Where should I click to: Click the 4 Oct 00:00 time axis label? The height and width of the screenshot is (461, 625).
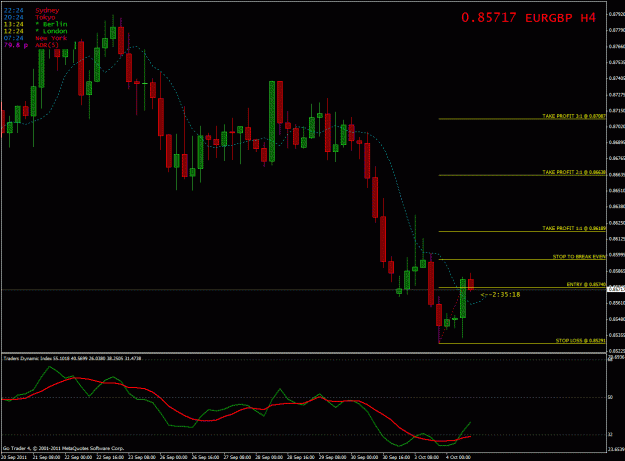pyautogui.click(x=458, y=457)
